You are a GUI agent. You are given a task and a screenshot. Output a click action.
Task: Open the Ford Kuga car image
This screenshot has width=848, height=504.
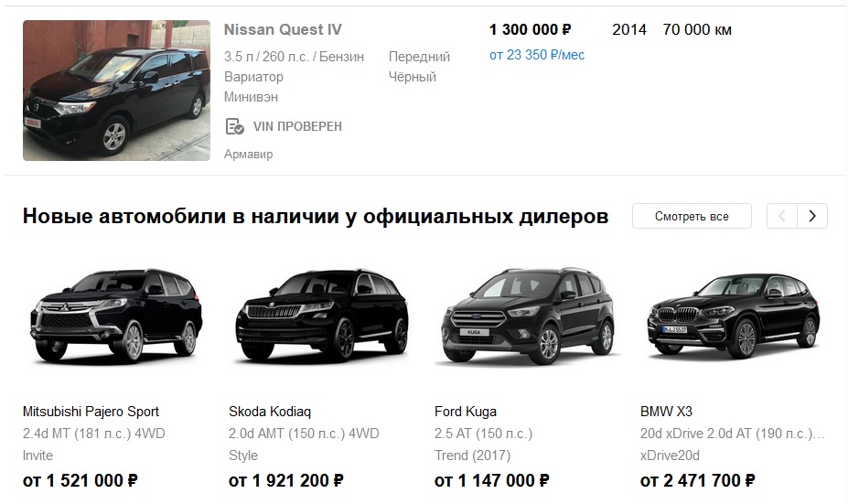point(528,316)
